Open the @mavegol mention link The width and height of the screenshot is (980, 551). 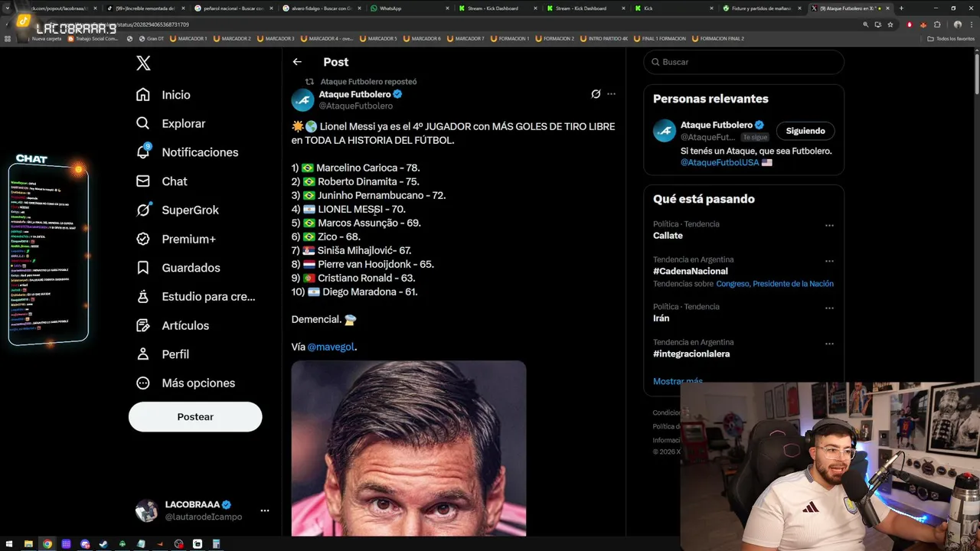click(x=331, y=347)
